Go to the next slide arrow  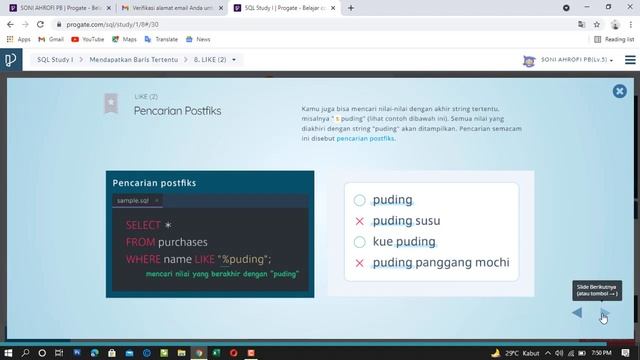(604, 313)
